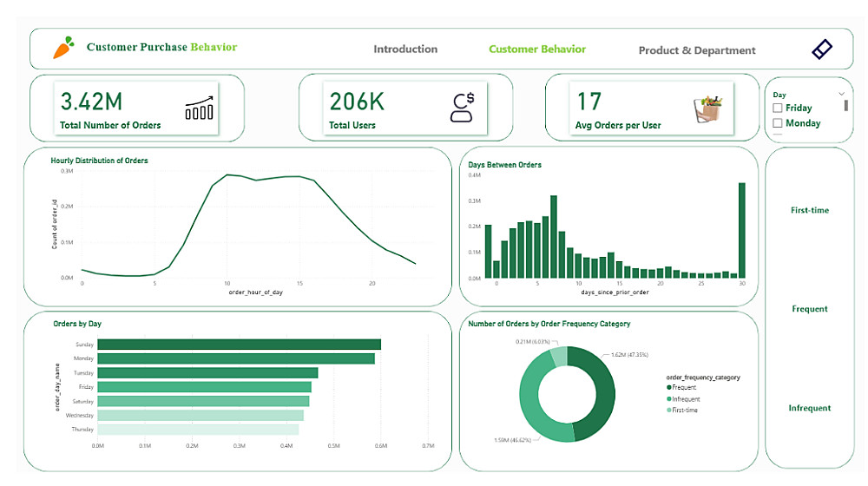Select the Thursday bar in Orders by Day

tap(198, 429)
